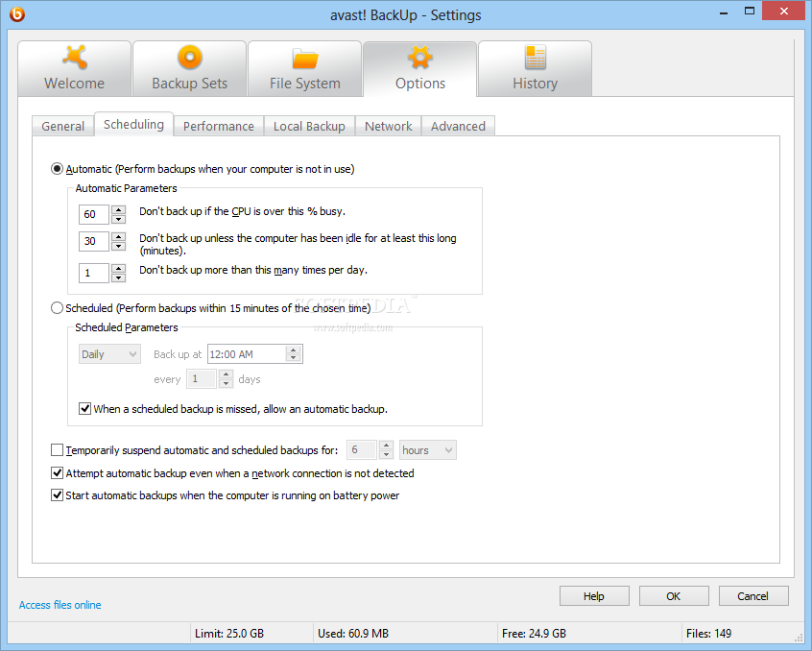
Task: Increase the CPU busy percent value
Action: point(119,209)
